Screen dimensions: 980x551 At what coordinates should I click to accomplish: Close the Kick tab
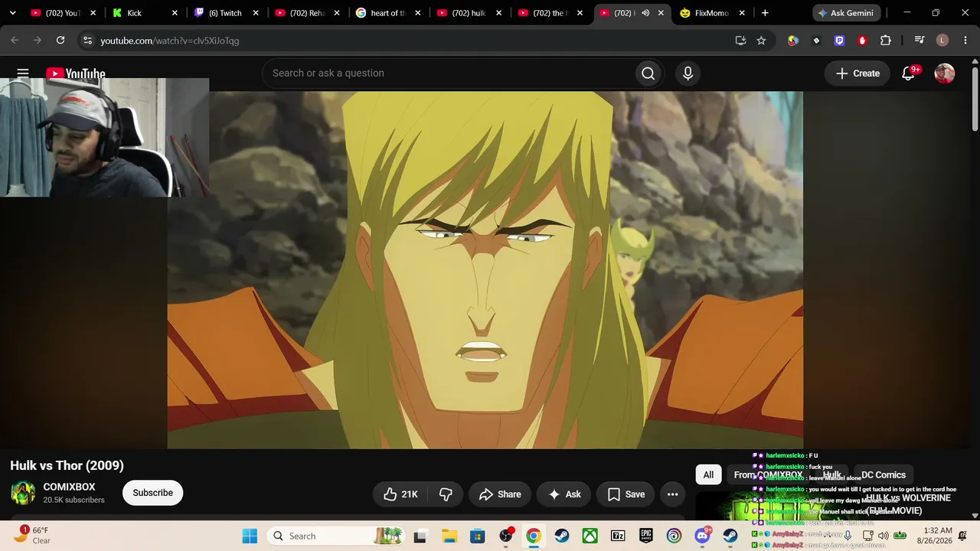click(175, 13)
